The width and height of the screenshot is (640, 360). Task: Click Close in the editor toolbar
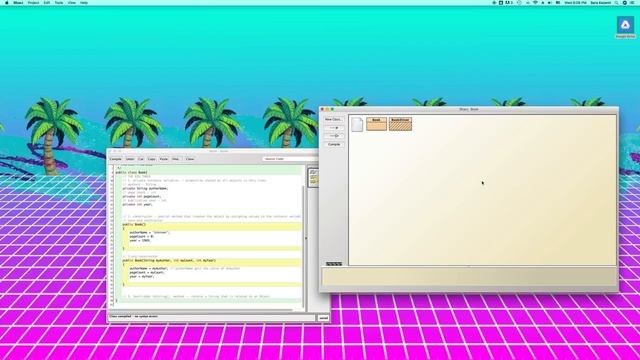190,159
